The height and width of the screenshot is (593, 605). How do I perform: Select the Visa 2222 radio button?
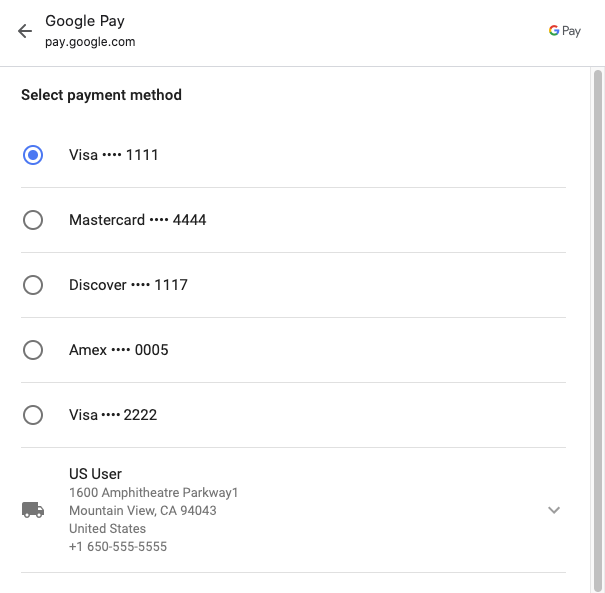33,415
